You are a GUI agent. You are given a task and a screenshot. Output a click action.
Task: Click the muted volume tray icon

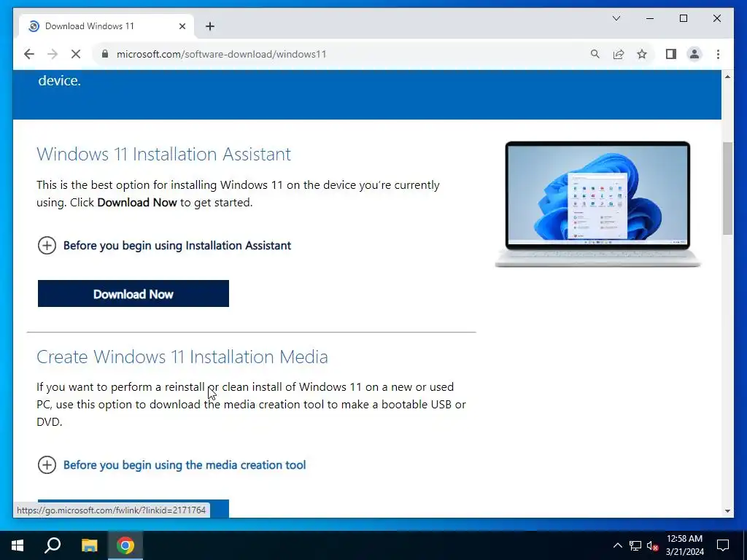click(x=652, y=545)
